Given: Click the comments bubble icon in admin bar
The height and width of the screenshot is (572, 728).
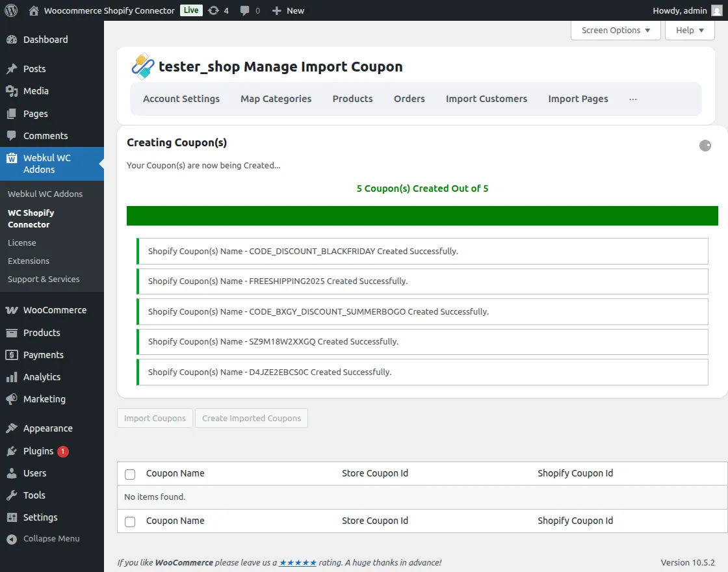Looking at the screenshot, I should coord(245,10).
